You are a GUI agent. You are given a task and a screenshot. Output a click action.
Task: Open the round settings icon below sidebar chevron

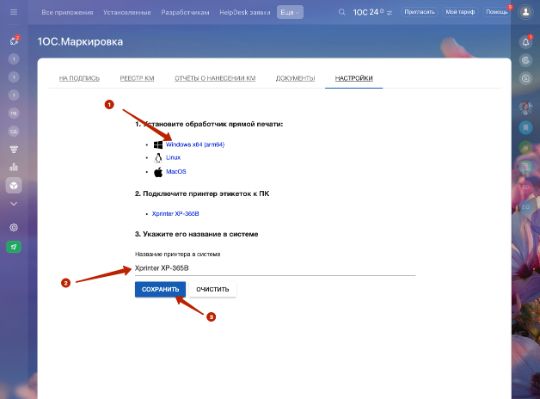[x=14, y=228]
